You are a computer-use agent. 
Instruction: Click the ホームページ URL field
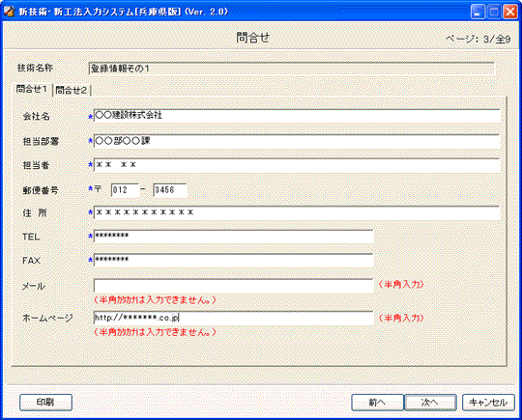pyautogui.click(x=233, y=318)
